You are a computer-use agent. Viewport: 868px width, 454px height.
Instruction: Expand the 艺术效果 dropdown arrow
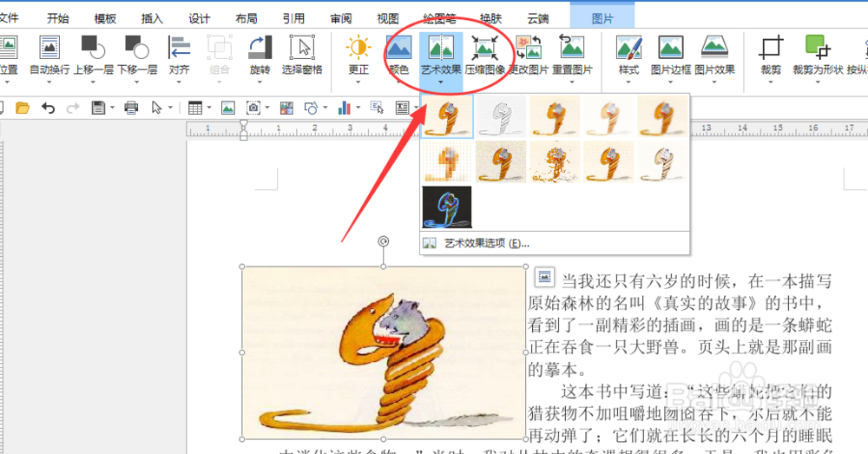pos(441,82)
